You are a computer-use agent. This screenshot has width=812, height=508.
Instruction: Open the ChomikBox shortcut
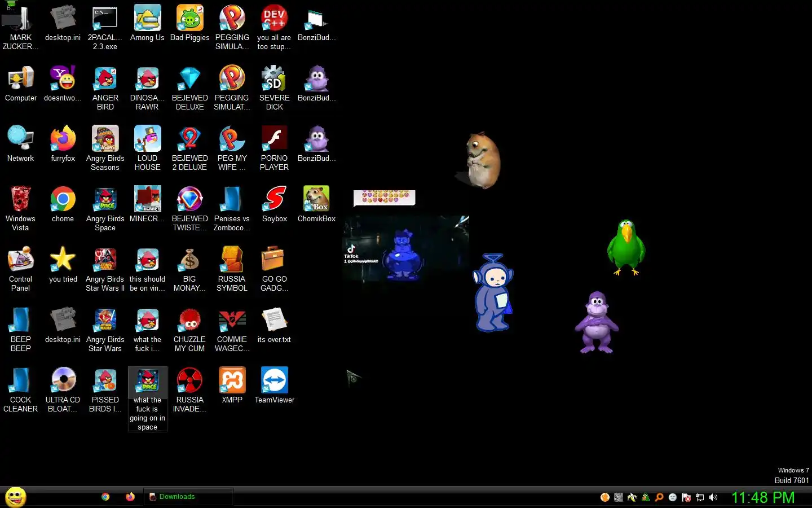coord(316,205)
